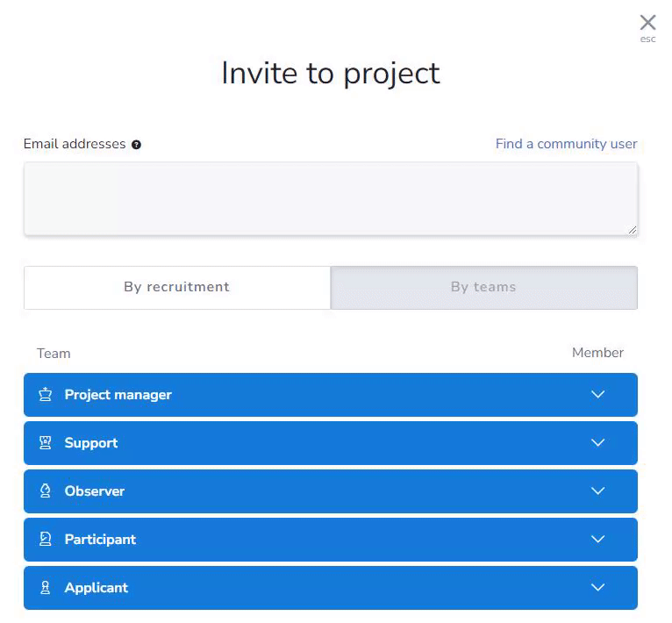Click the Applicant row label
Image resolution: width=672 pixels, height=623 pixels.
point(96,588)
